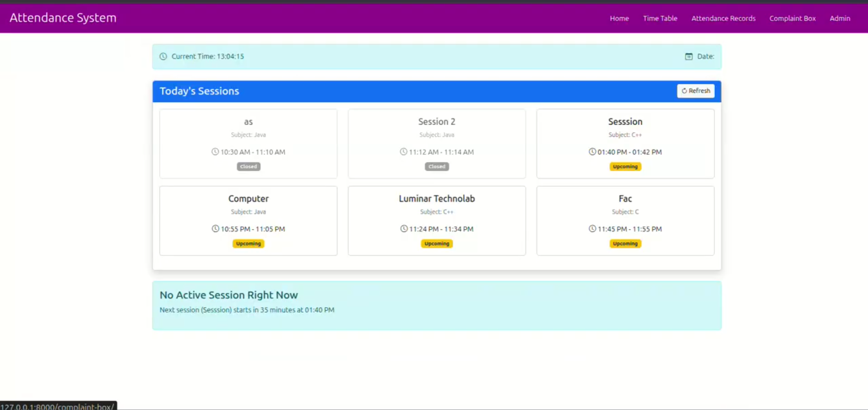Click 'Subject: Java' in Computer card
Image resolution: width=868 pixels, height=410 pixels.
pos(248,212)
